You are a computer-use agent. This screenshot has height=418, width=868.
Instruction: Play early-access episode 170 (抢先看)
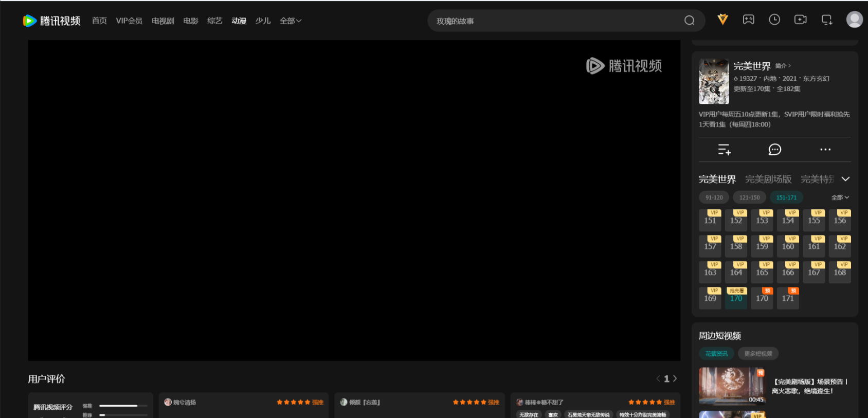point(736,298)
